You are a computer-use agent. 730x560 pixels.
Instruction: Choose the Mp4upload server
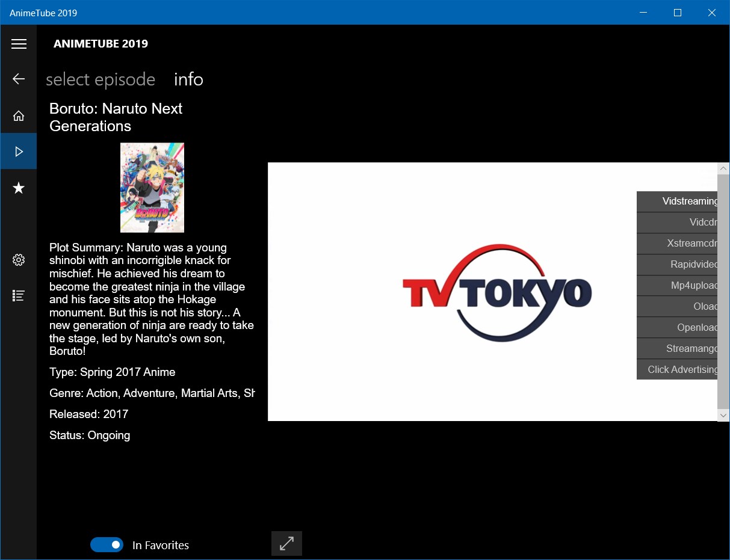tap(677, 286)
